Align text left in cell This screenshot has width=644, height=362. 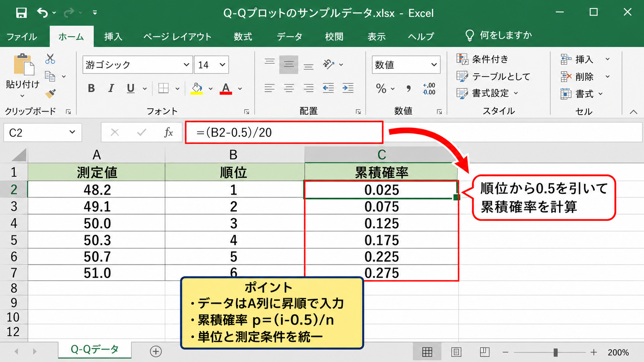pos(270,88)
